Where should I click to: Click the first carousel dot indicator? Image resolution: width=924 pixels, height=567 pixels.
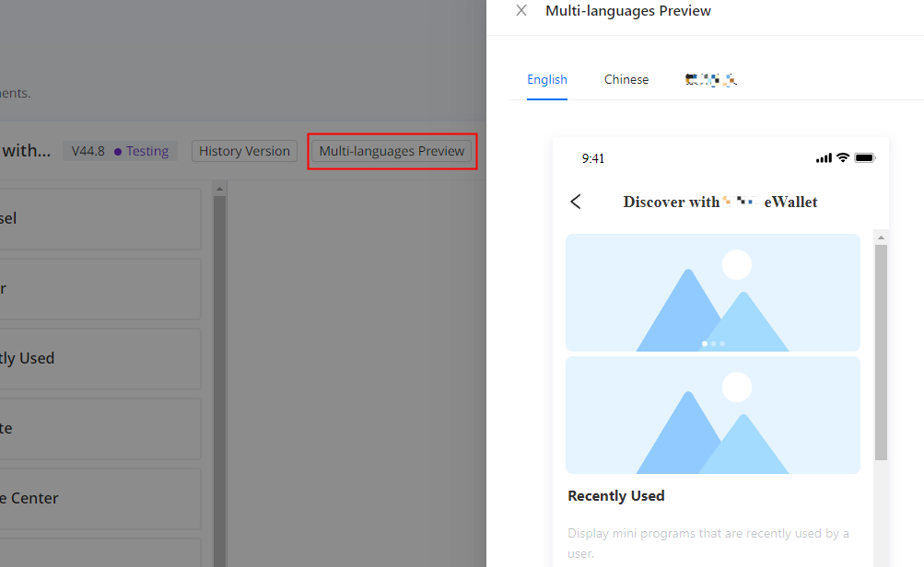pyautogui.click(x=705, y=344)
